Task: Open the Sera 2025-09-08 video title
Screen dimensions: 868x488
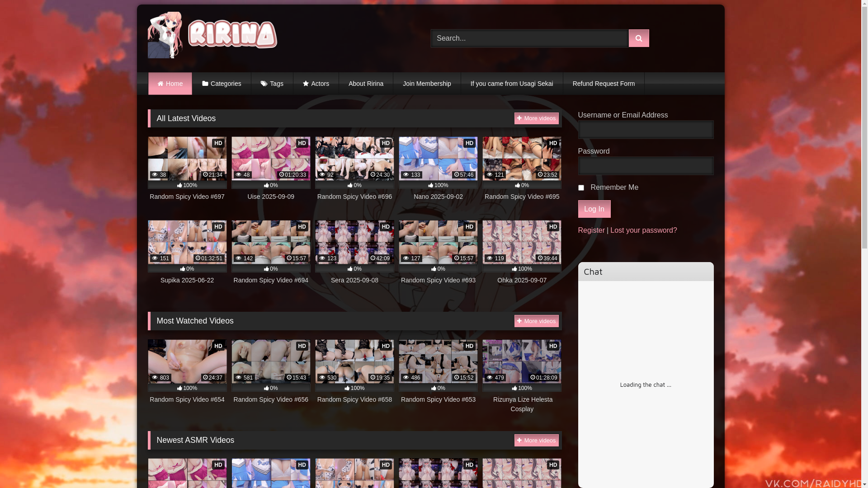Action: click(354, 280)
